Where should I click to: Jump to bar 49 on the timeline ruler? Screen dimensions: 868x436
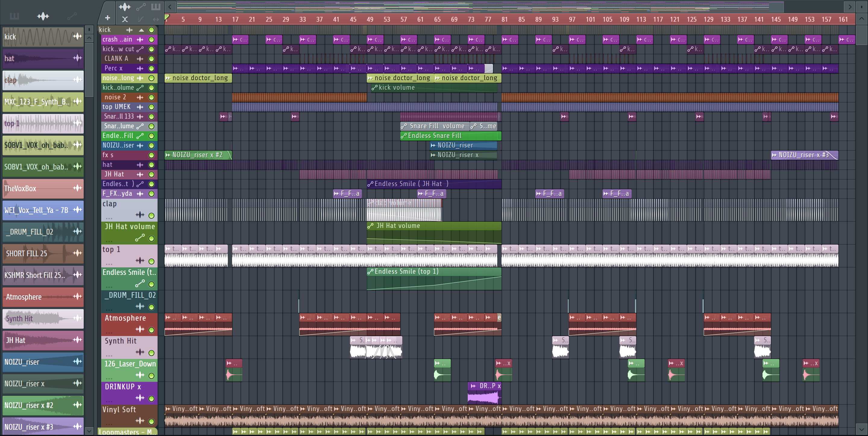[370, 19]
